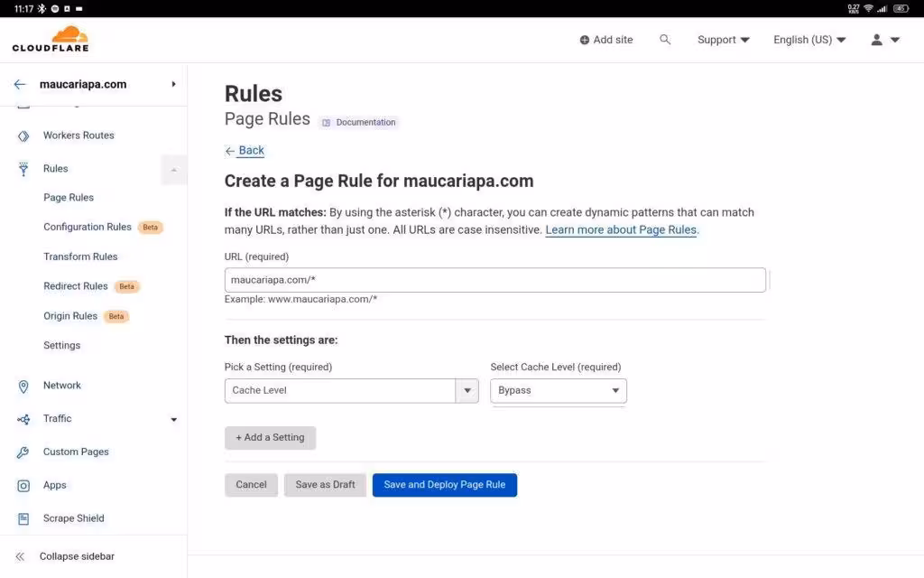Viewport: 924px width, 578px height.
Task: Click the cellular signal strength icon
Action: [x=882, y=8]
